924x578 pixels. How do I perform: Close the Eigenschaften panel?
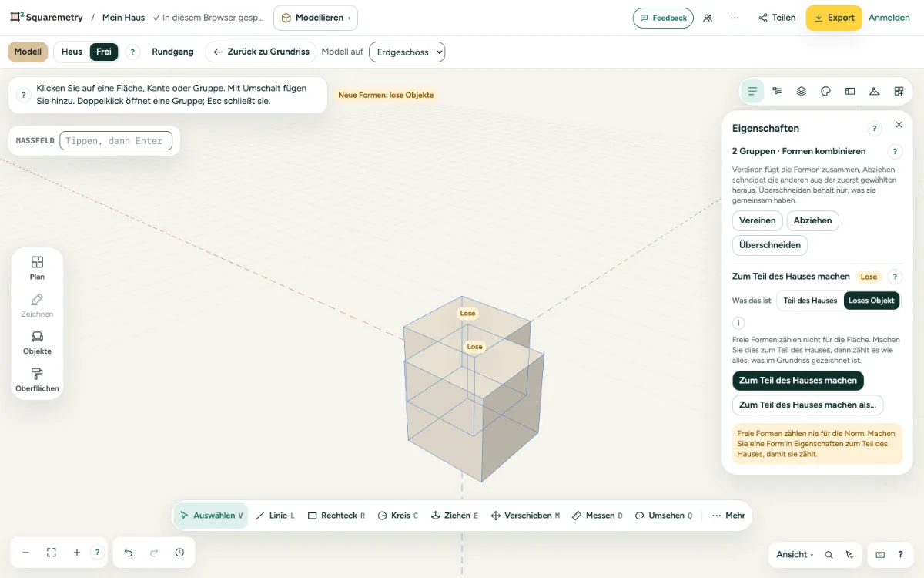pyautogui.click(x=899, y=125)
